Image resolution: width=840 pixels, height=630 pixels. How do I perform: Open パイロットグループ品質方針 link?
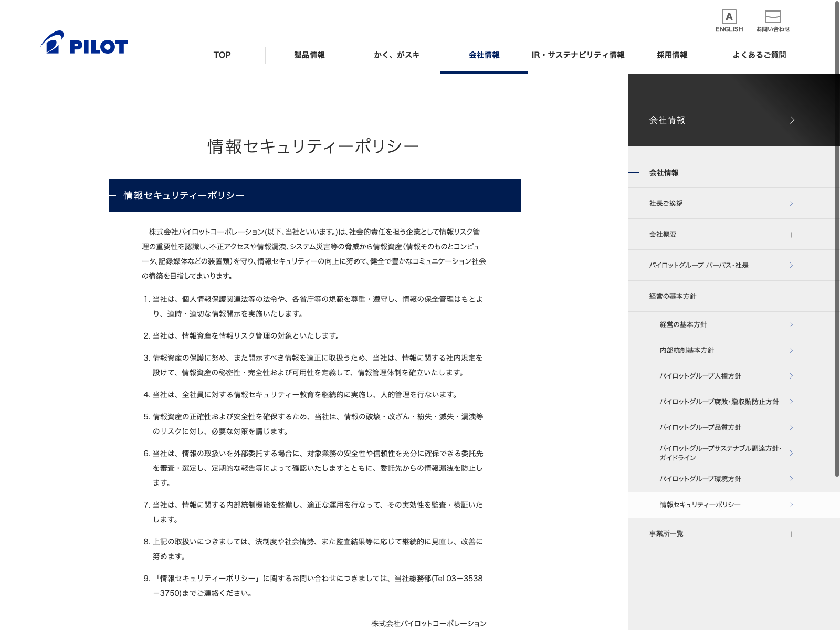(700, 427)
